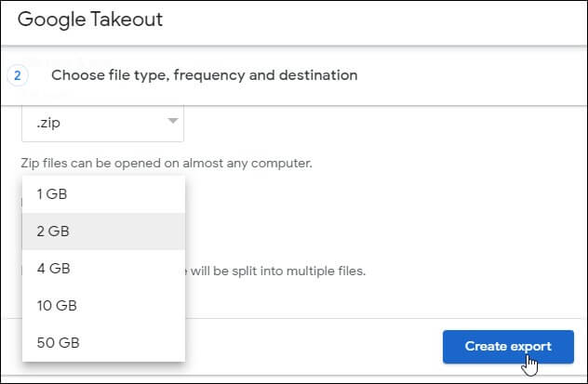Click the dropdown arrow beside .zip
This screenshot has width=588, height=384.
[x=173, y=121]
